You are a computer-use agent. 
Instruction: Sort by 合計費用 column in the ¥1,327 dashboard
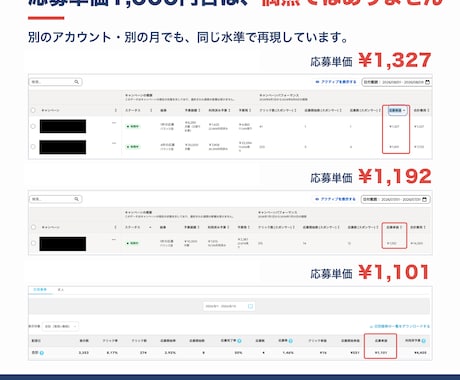[x=421, y=110]
